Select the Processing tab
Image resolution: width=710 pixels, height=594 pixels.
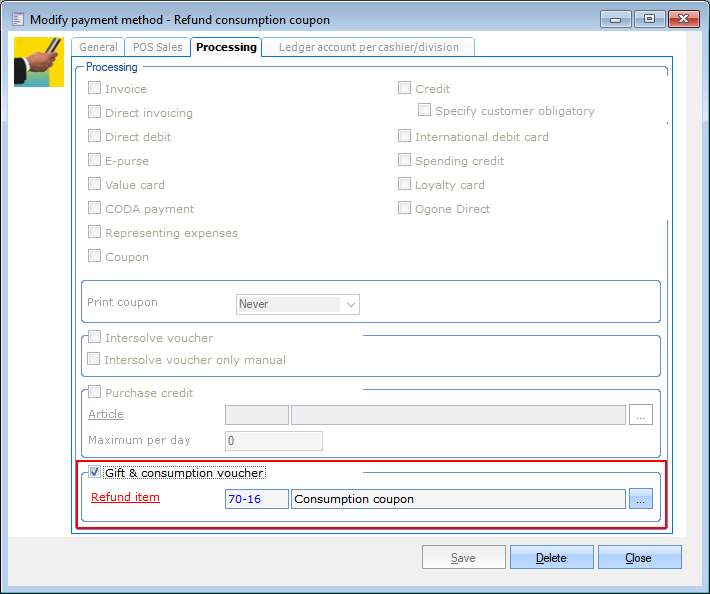[226, 47]
